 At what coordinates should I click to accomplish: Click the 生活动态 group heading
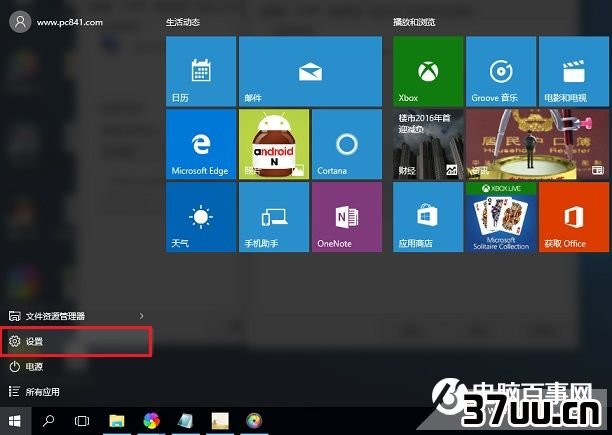pos(183,22)
